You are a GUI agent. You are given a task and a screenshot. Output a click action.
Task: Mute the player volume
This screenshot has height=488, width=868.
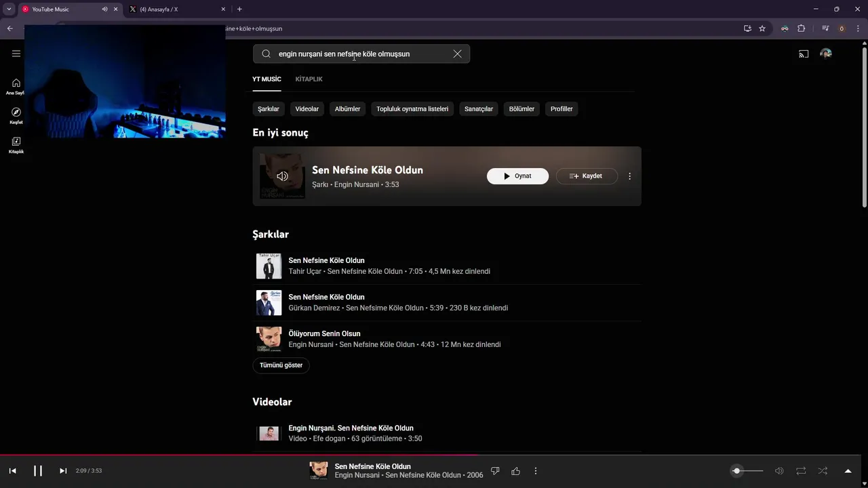tap(779, 471)
